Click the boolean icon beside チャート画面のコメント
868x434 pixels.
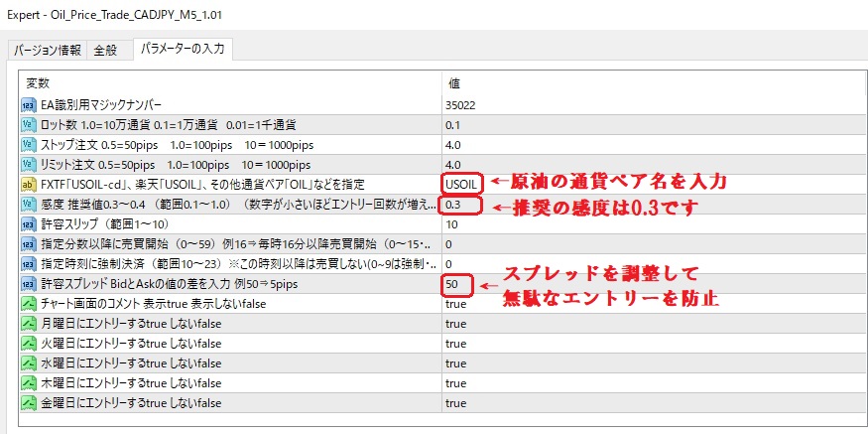pos(28,304)
